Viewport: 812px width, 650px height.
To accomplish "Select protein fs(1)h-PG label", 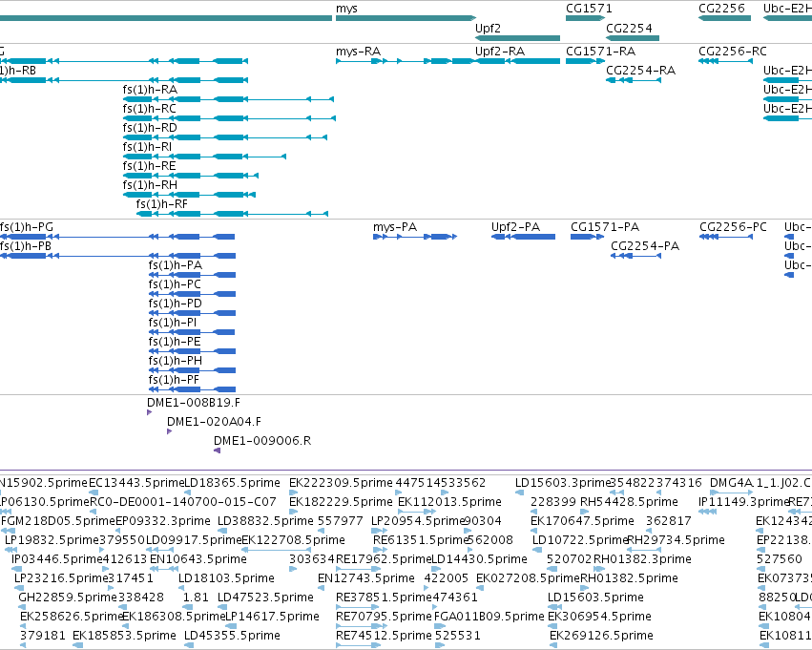I will 27,227.
